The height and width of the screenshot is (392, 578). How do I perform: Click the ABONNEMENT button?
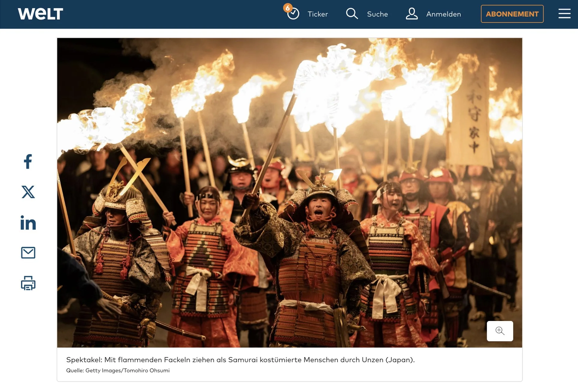[x=512, y=14]
